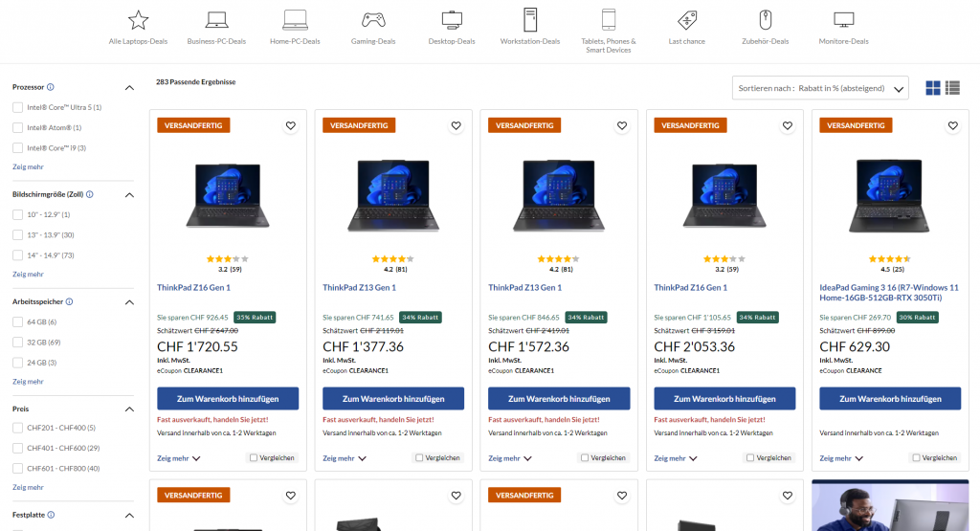Click Zeig mehr under Arbeitsspeicher
980x531 pixels.
click(28, 382)
